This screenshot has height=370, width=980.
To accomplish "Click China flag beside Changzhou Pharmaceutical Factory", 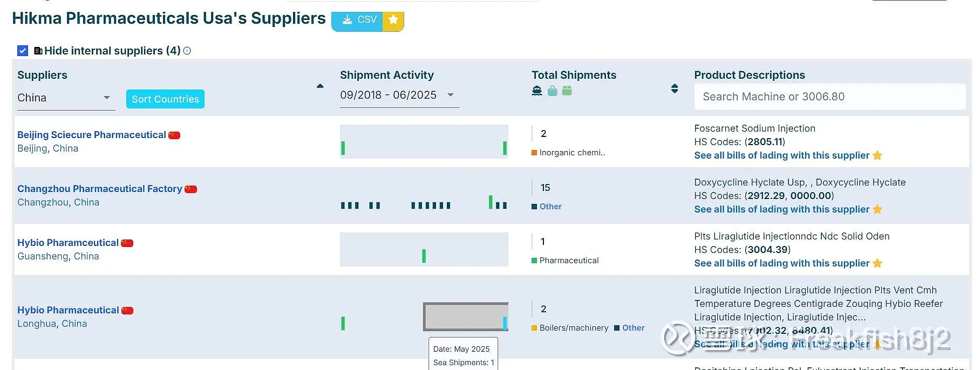I will (191, 189).
